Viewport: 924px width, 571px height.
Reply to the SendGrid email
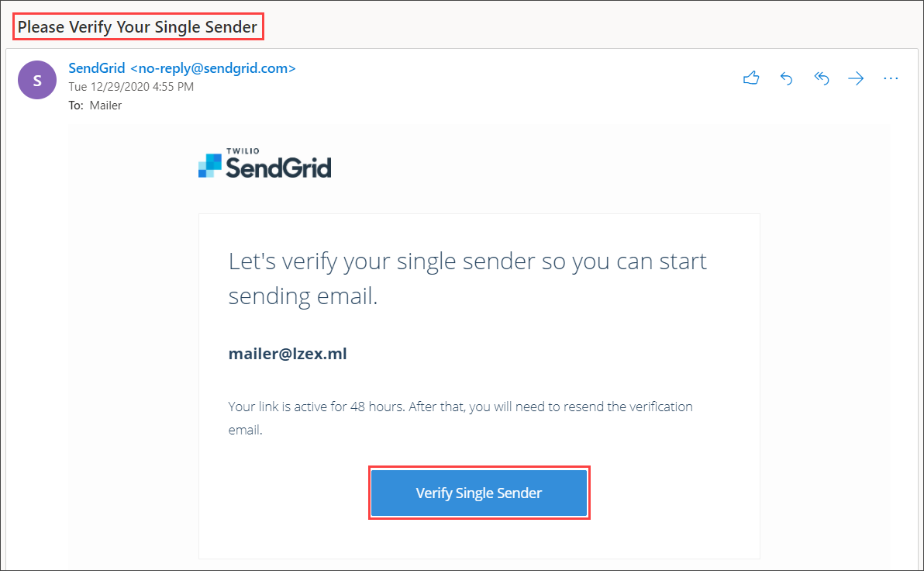[x=786, y=78]
